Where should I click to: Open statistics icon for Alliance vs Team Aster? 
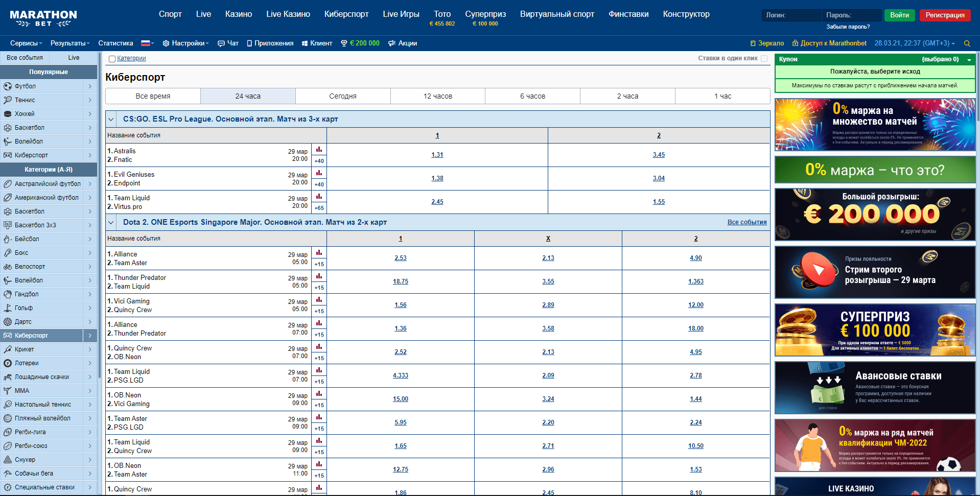pyautogui.click(x=319, y=253)
